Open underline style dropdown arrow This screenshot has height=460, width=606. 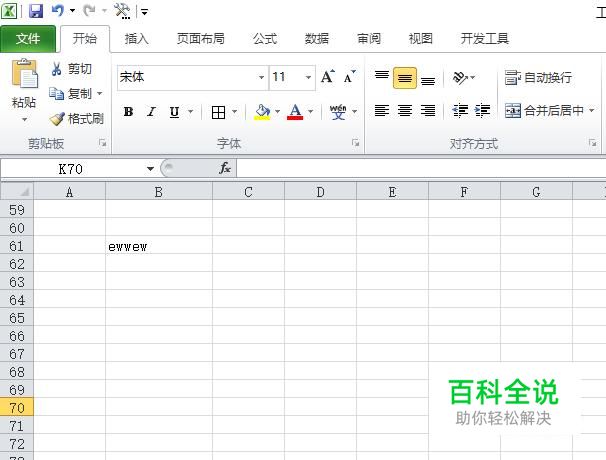(x=191, y=112)
